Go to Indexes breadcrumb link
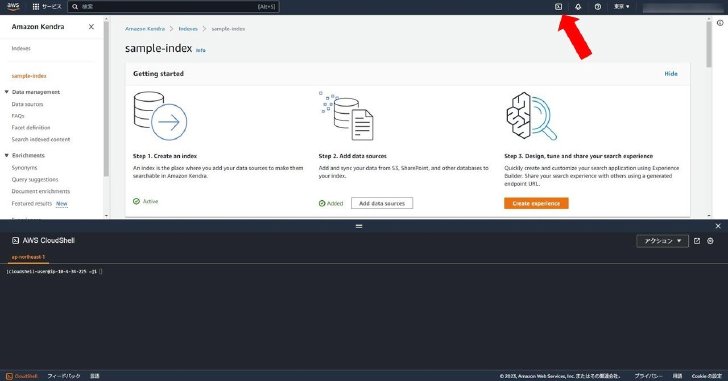The image size is (728, 381). (188, 29)
